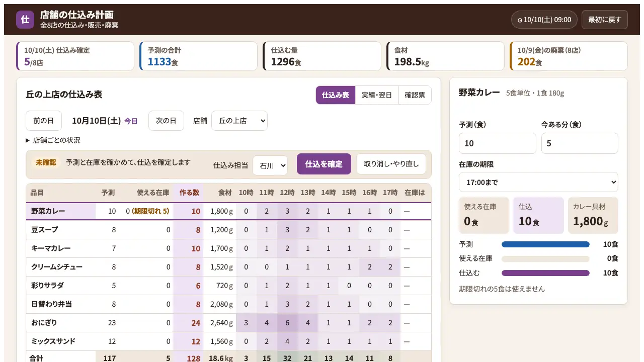Screen dimensions: 644x362
Task: Click the 今日 label beside the date
Action: point(131,121)
